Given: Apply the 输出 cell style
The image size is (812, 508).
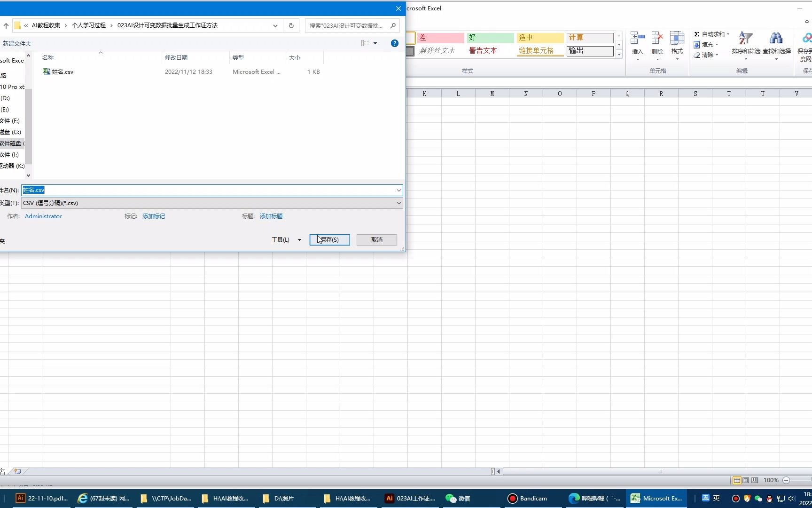Looking at the screenshot, I should (x=590, y=51).
